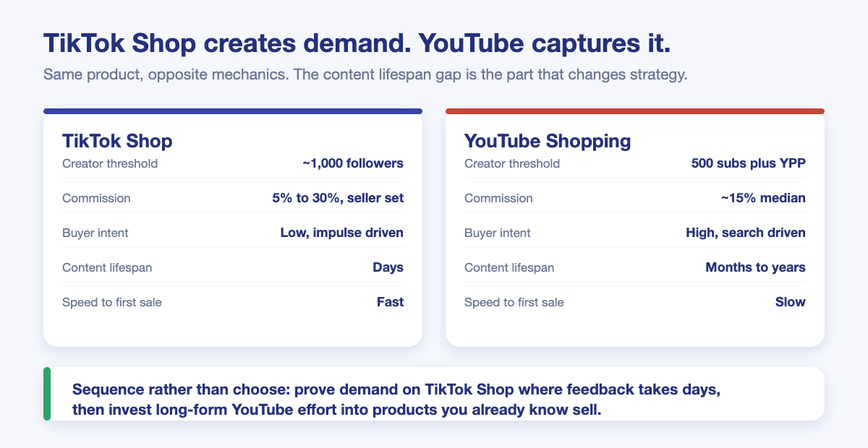Click '5% to 30%, seller set' value
The width and height of the screenshot is (868, 448).
point(338,198)
